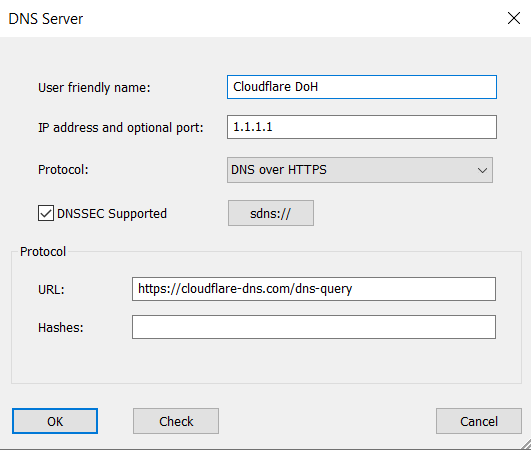Click the User friendly name field
Screen dimensions: 531x450
click(x=362, y=87)
